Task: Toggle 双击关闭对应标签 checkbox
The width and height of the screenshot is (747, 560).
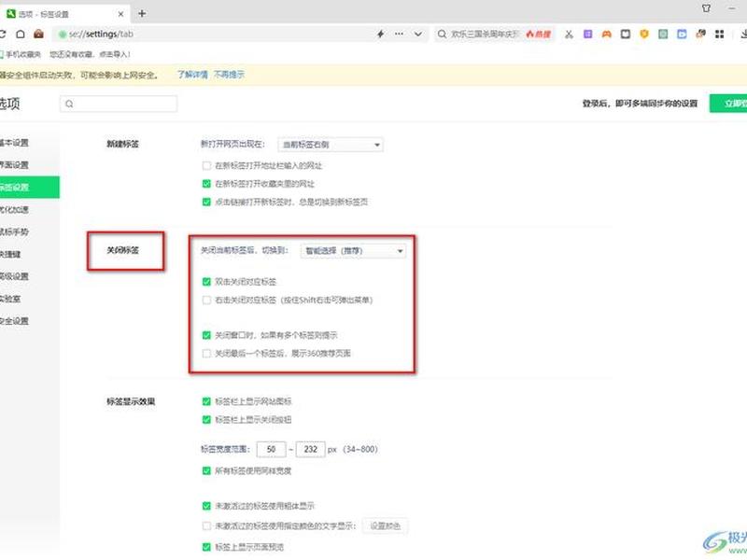Action: [206, 282]
